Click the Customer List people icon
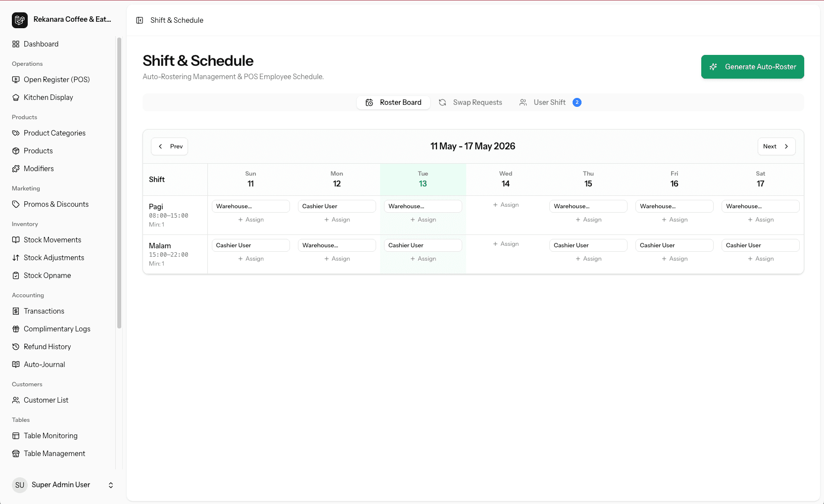The width and height of the screenshot is (824, 504). click(16, 400)
